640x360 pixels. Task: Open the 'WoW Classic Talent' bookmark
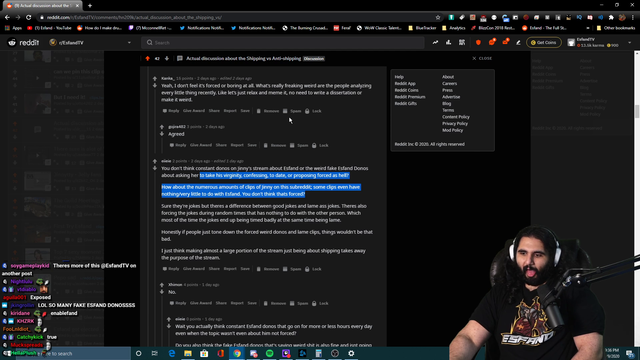click(379, 28)
